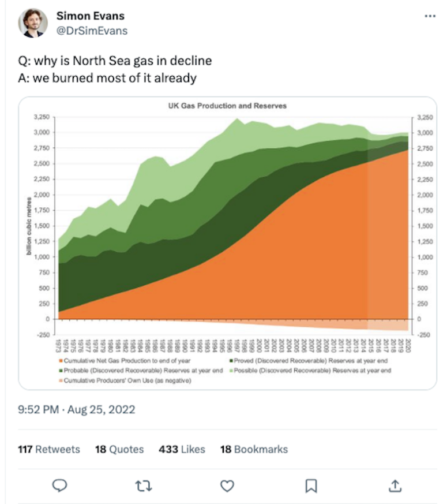Share the tweet via the upload arrow icon
This screenshot has width=443, height=504.
pos(394,487)
